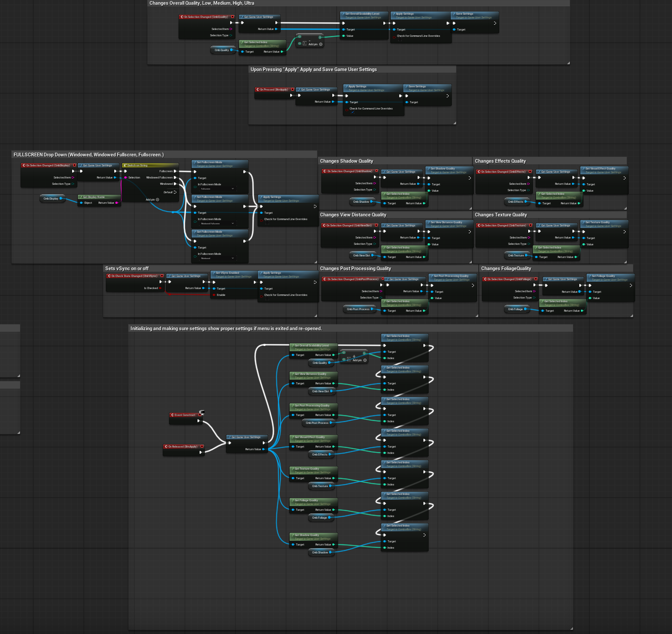
Task: Click Return Value pin of Get Overall Scalability Level
Action: pos(334,355)
